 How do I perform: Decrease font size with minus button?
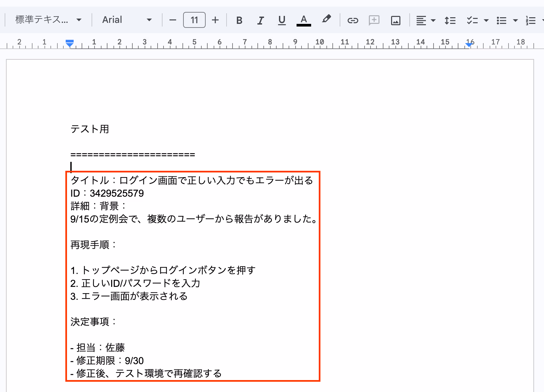coord(172,20)
